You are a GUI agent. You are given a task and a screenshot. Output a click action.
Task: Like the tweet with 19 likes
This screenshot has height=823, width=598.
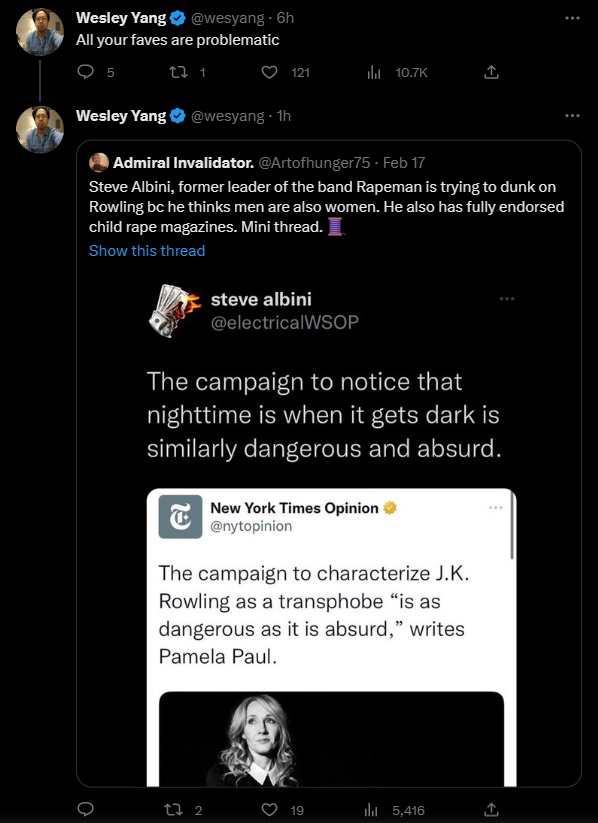coord(269,809)
